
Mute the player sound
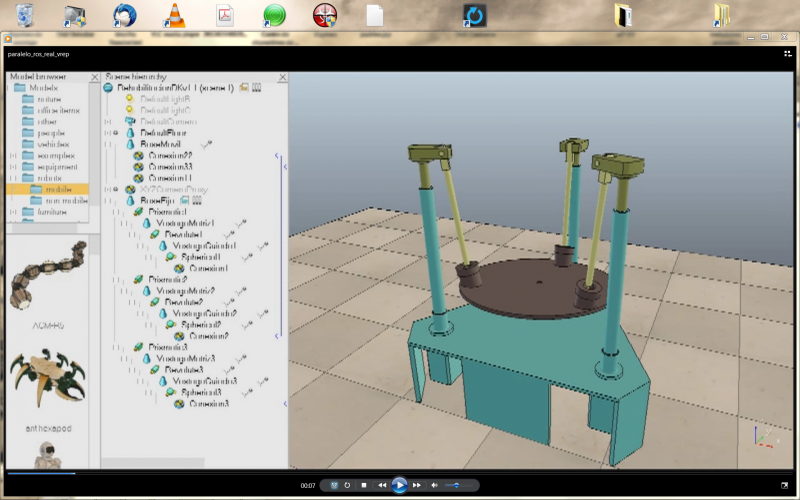(x=435, y=485)
